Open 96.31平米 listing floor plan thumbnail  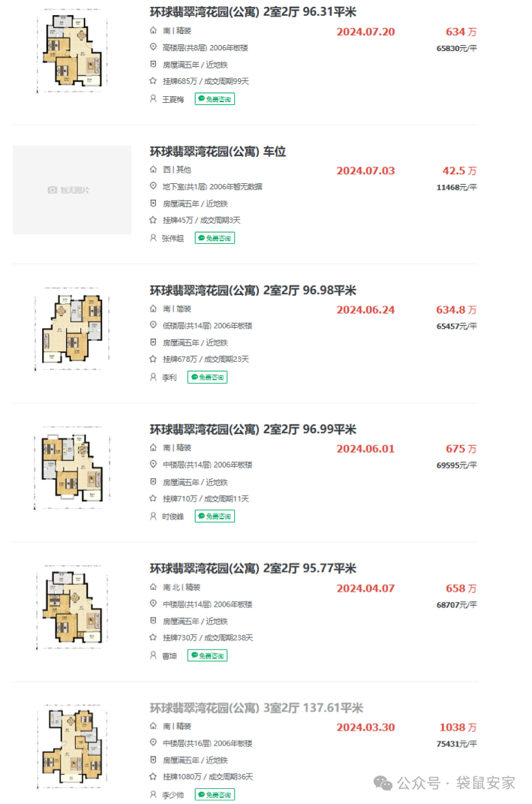72,51
